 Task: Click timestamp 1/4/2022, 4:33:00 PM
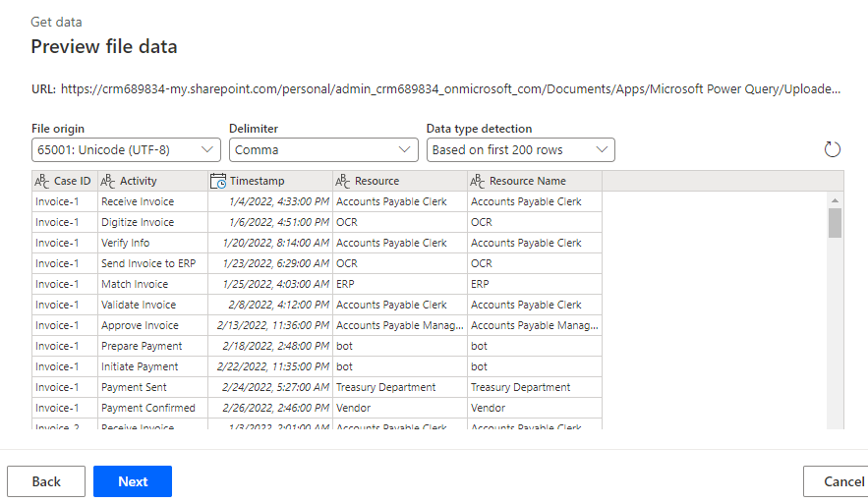270,202
